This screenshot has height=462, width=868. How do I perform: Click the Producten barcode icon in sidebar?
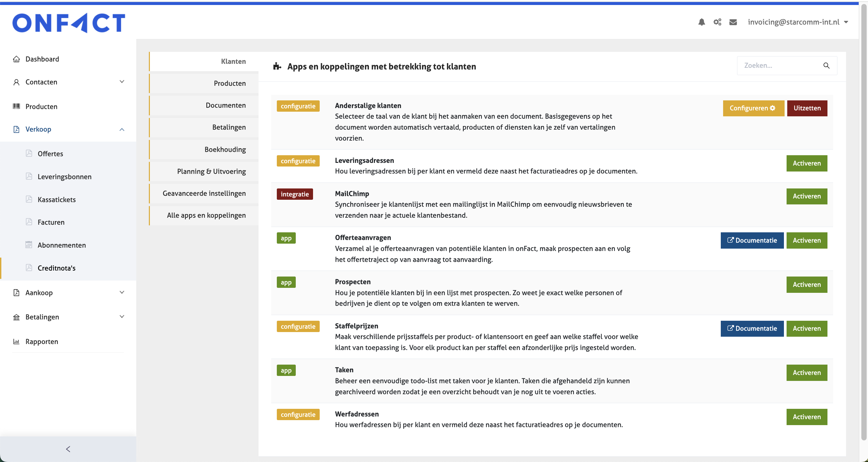(x=16, y=106)
